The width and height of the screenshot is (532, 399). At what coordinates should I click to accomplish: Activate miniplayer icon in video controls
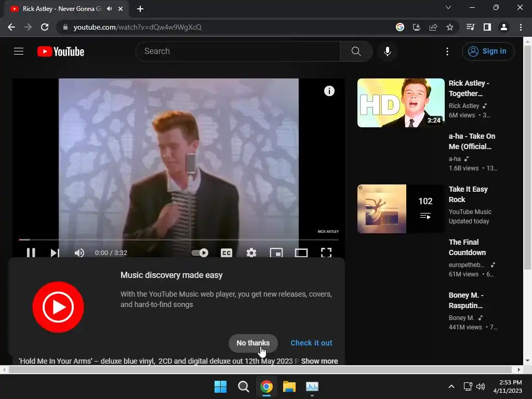pyautogui.click(x=276, y=253)
